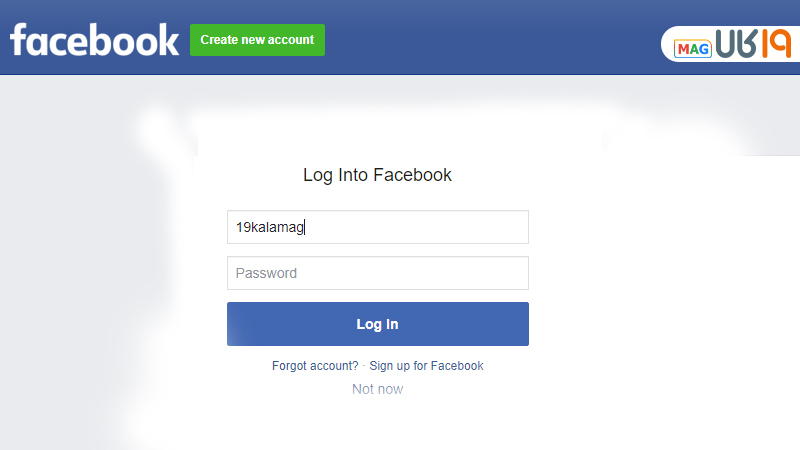Screen dimensions: 800x450
Task: Click the Log Into Facebook heading
Action: coord(377,175)
